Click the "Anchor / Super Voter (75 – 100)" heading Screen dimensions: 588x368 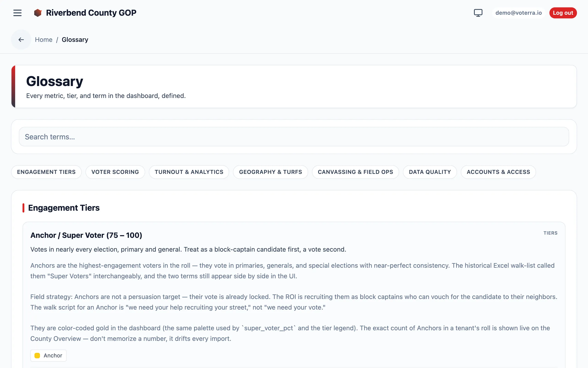pos(86,235)
